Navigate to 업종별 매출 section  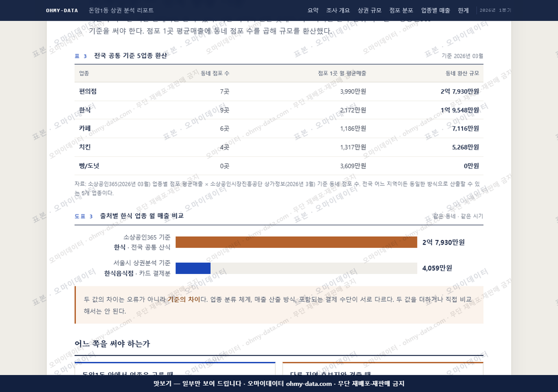pyautogui.click(x=435, y=10)
